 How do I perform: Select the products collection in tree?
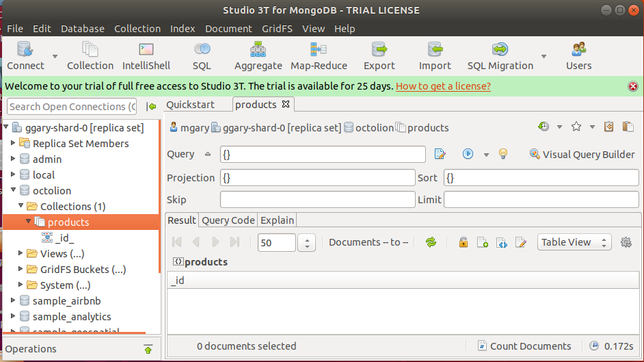(81, 222)
